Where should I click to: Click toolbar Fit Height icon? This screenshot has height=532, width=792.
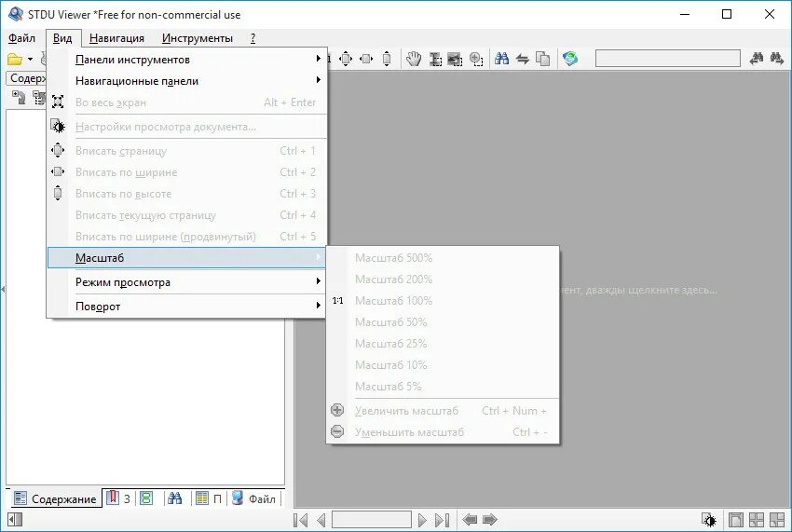(387, 59)
